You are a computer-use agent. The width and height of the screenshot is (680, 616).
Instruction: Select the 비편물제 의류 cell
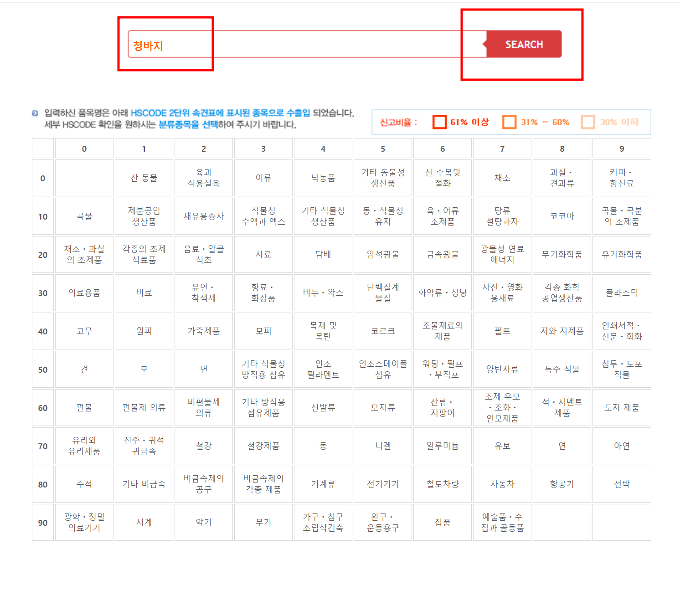pyautogui.click(x=204, y=408)
